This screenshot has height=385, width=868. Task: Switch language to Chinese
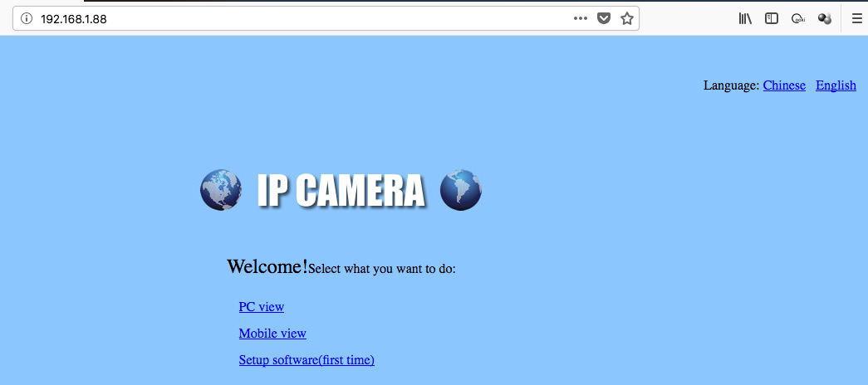pyautogui.click(x=784, y=85)
